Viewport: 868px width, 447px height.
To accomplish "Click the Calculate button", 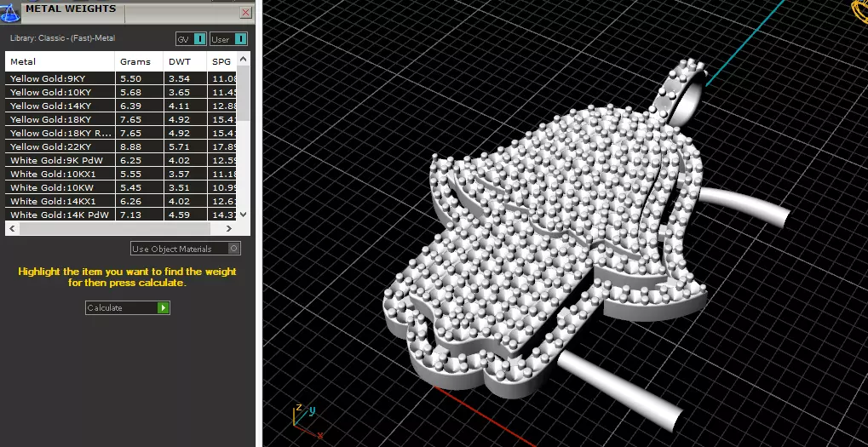I will click(127, 307).
